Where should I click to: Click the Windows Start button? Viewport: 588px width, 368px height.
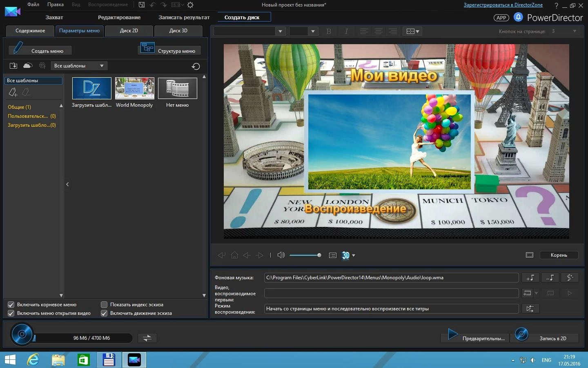[10, 360]
